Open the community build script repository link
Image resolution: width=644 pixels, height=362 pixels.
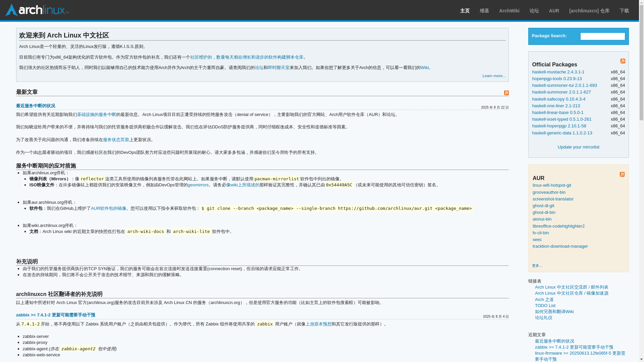pyautogui.click(x=247, y=57)
